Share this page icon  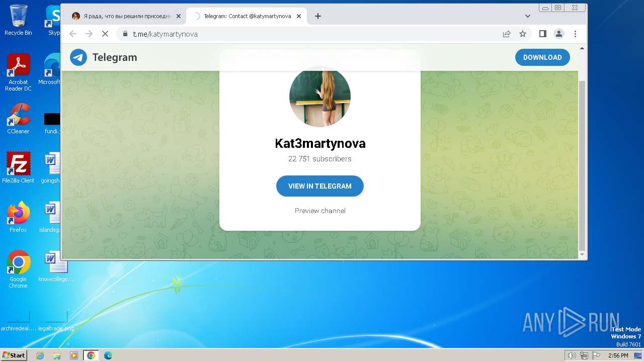(507, 34)
